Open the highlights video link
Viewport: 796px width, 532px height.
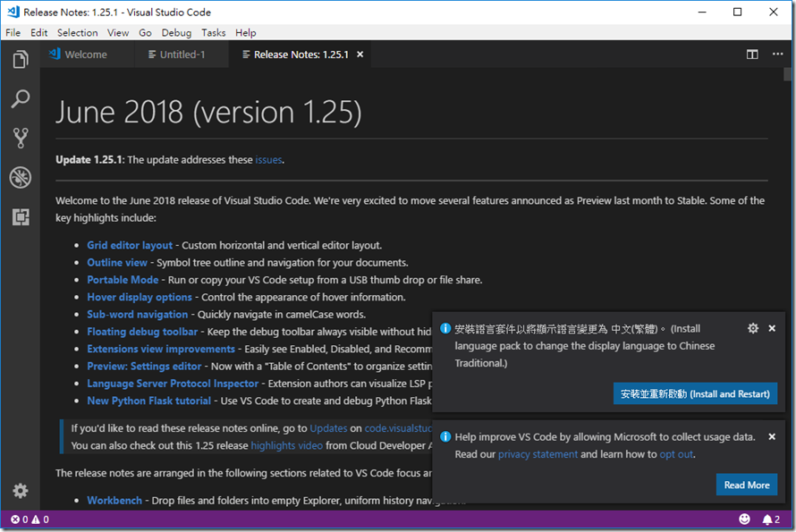click(287, 445)
